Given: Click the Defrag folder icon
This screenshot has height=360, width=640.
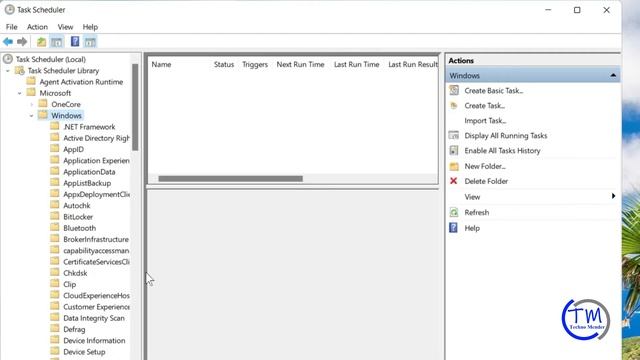Looking at the screenshot, I should tap(55, 329).
